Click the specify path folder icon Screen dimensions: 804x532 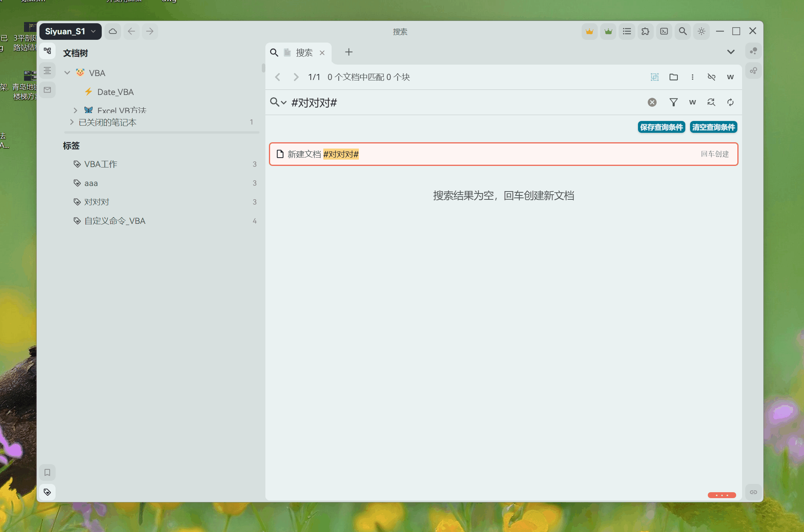pyautogui.click(x=673, y=77)
